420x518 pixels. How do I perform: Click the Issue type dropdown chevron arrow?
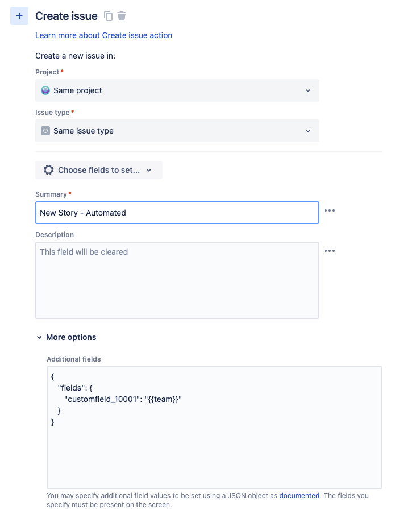click(x=307, y=130)
